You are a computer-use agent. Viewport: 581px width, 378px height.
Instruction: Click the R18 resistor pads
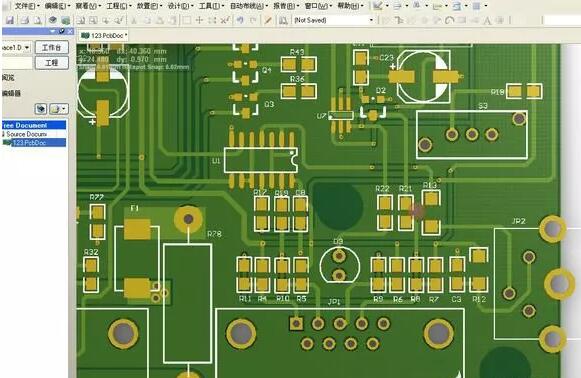tap(524, 91)
